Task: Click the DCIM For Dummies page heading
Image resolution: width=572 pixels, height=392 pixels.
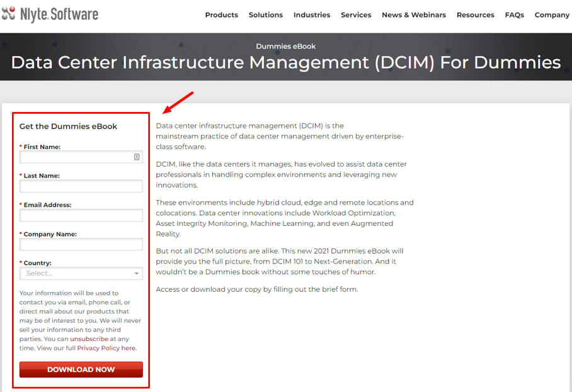Action: (x=285, y=63)
